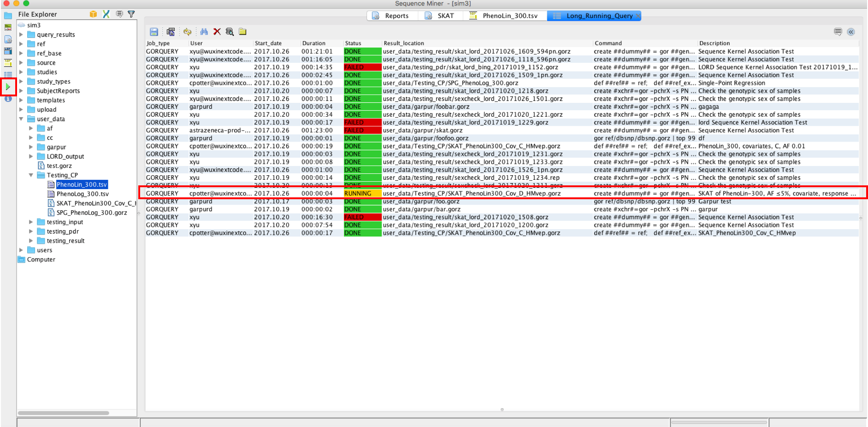Viewport: 868px width, 427px height.
Task: Click the yellow RUNNING status cell
Action: click(362, 194)
